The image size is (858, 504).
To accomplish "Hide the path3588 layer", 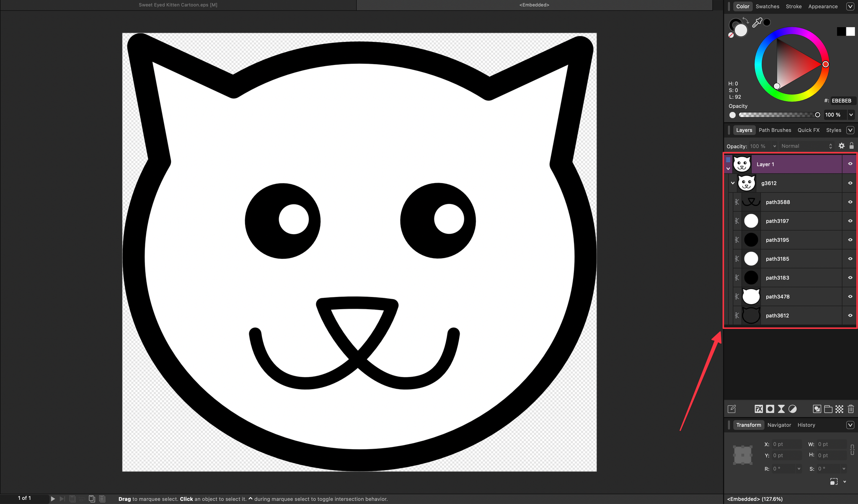I will pos(850,202).
